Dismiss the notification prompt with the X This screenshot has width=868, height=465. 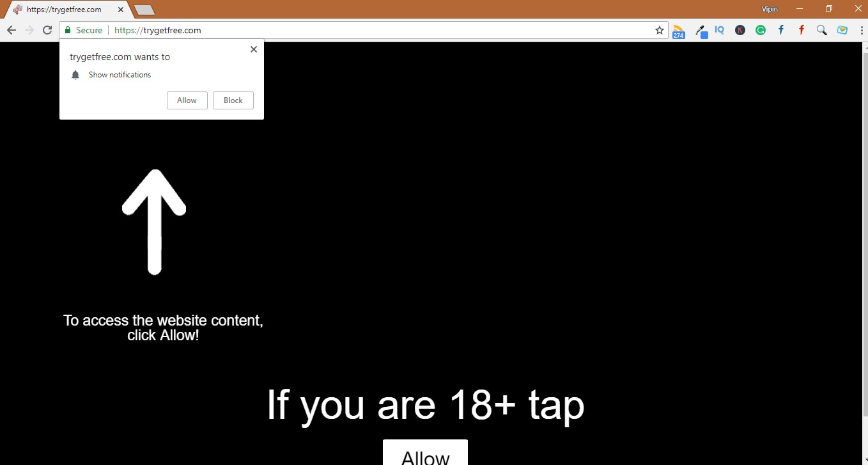tap(253, 49)
